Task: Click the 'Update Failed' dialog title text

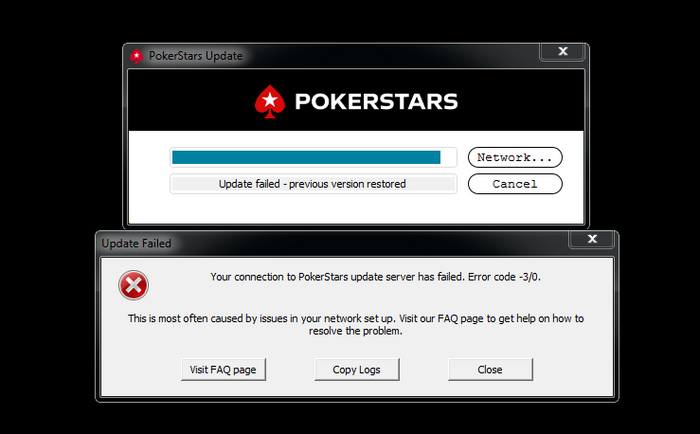Action: (x=137, y=243)
